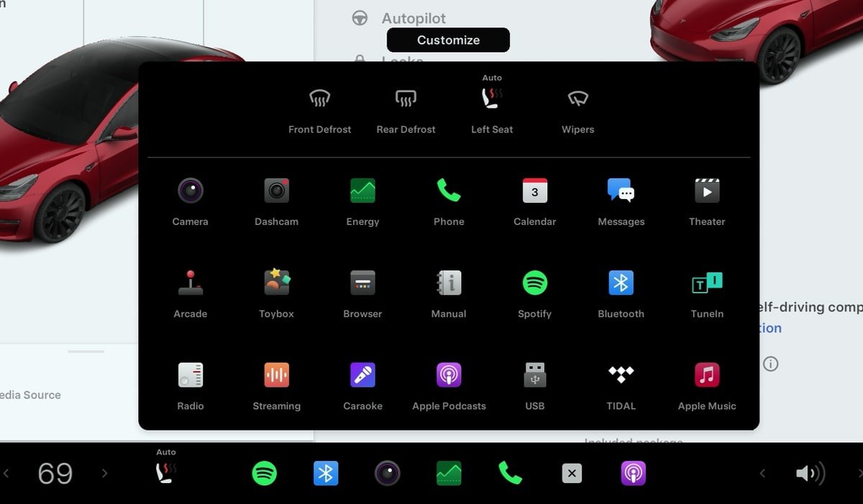Screen dimensions: 863x504
Task: Select the USB media source
Action: point(534,386)
